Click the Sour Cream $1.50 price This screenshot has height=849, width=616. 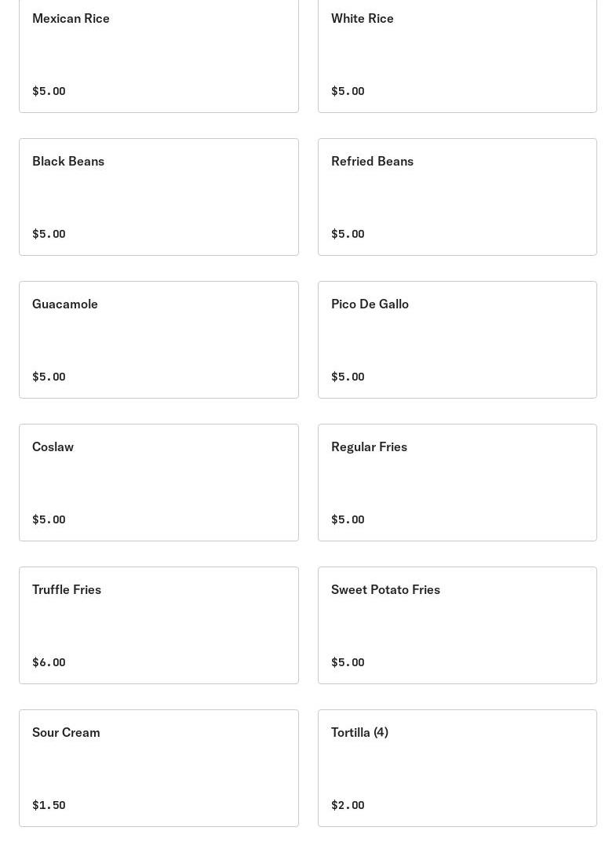pos(49,805)
